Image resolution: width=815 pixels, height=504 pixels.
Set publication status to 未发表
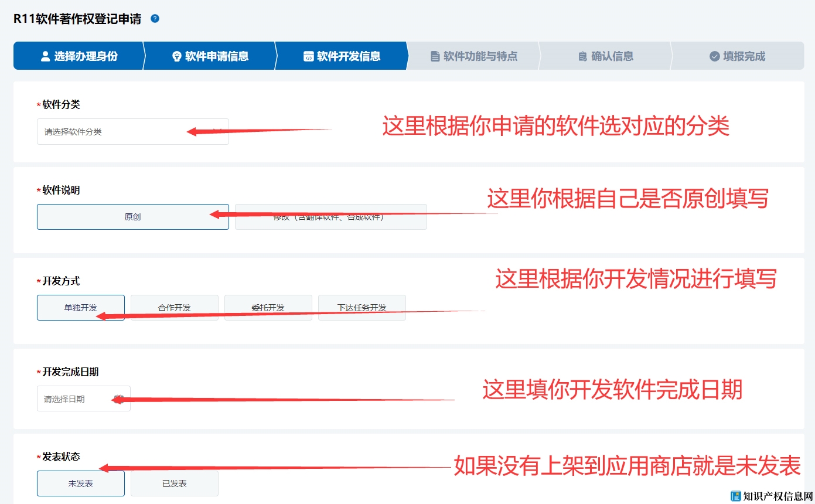point(80,484)
